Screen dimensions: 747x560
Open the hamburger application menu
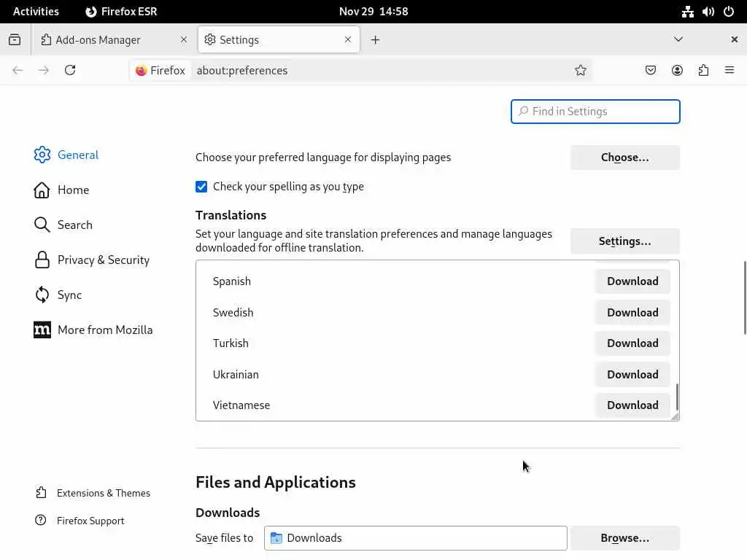point(729,70)
